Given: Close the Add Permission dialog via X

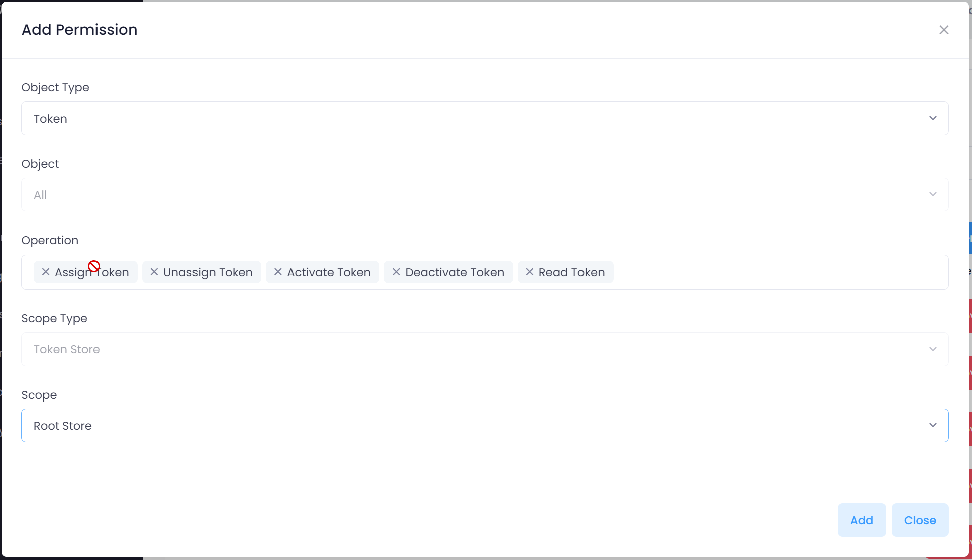Looking at the screenshot, I should point(943,30).
